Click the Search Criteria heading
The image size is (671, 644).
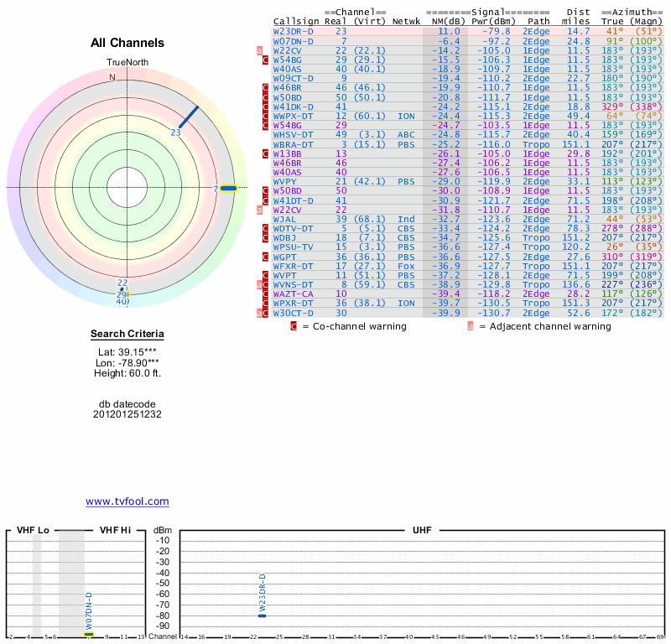(x=127, y=335)
